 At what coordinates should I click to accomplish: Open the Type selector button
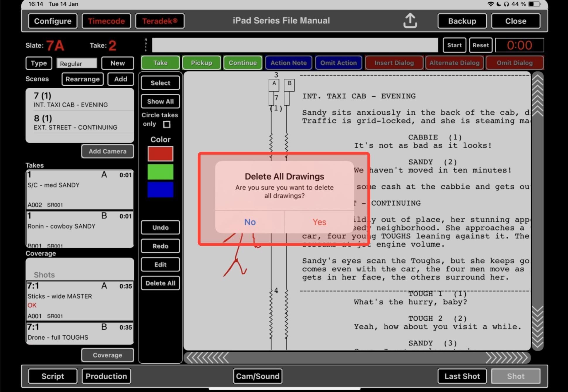39,63
